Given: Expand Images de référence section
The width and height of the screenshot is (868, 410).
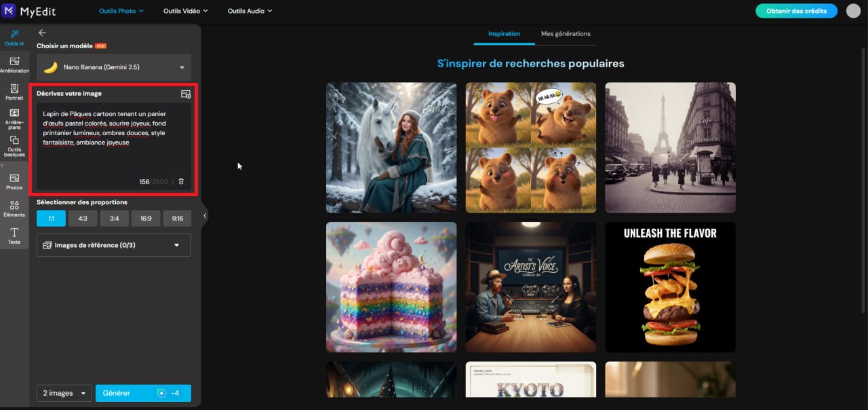Looking at the screenshot, I should click(x=114, y=245).
